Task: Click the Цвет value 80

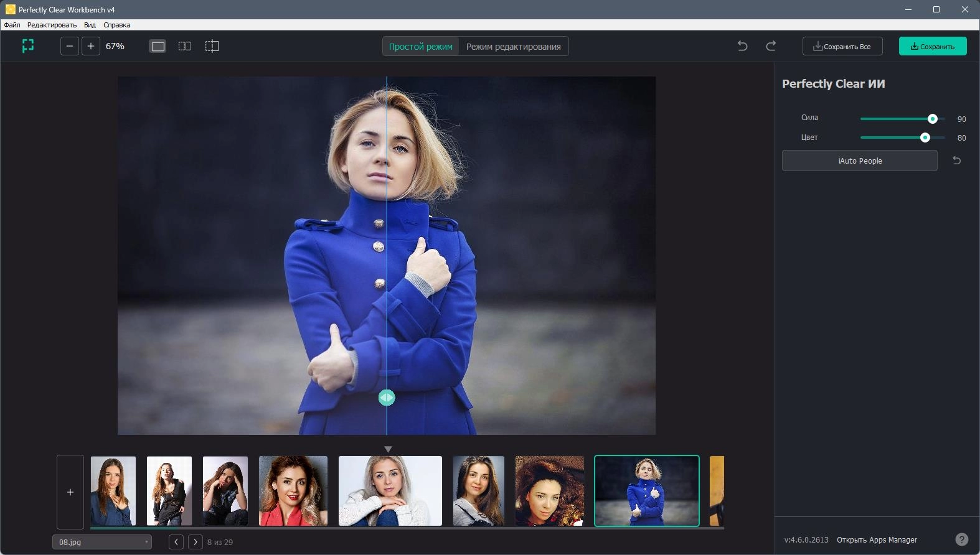Action: (x=962, y=138)
